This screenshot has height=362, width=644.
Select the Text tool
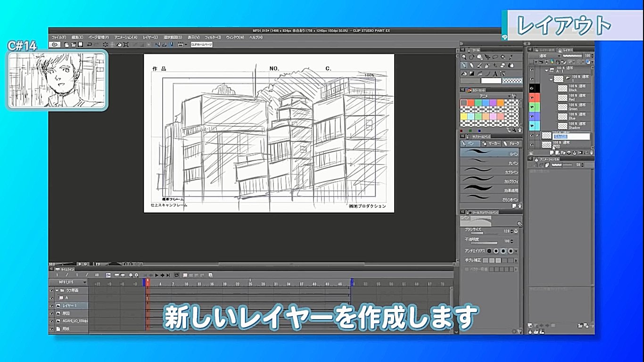click(x=496, y=74)
